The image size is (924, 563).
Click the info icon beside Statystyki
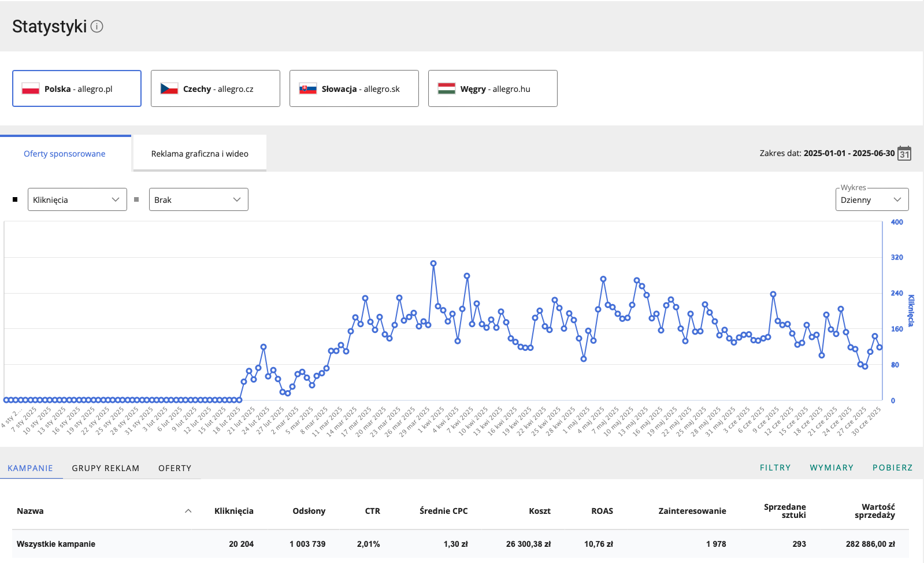click(x=97, y=27)
